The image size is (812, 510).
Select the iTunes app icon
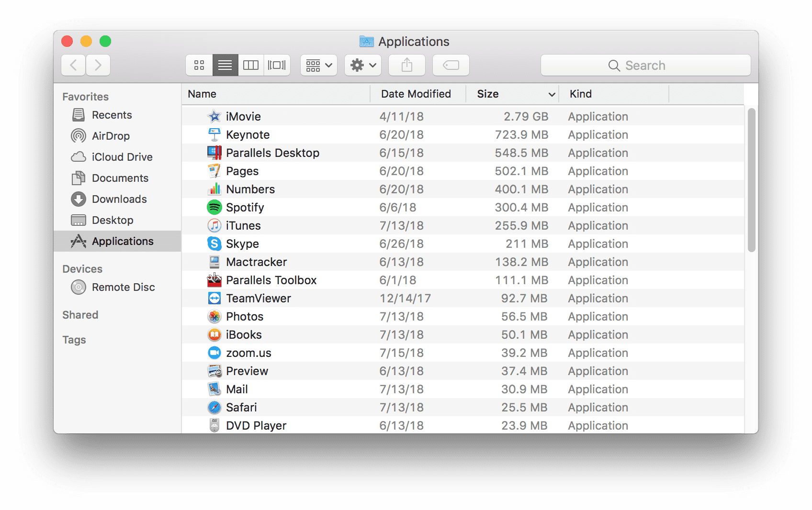coord(214,225)
